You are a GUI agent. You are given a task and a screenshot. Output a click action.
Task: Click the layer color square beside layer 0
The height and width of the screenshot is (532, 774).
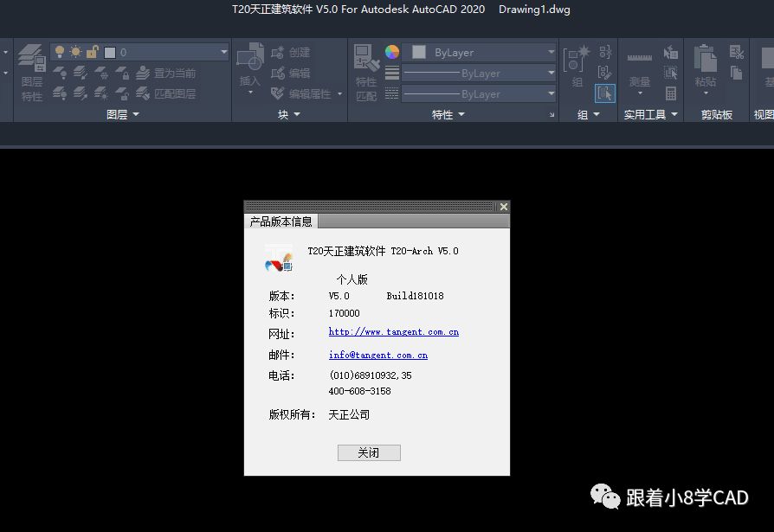click(x=110, y=52)
